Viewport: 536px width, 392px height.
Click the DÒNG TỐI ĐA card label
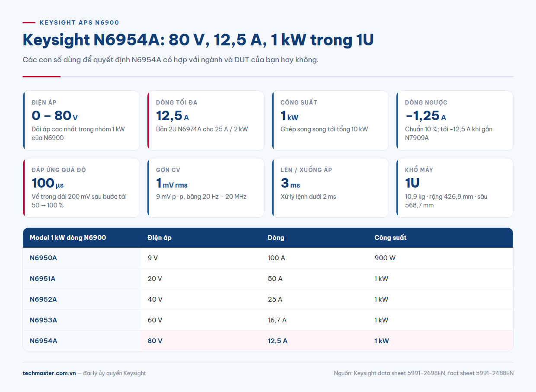tap(176, 102)
